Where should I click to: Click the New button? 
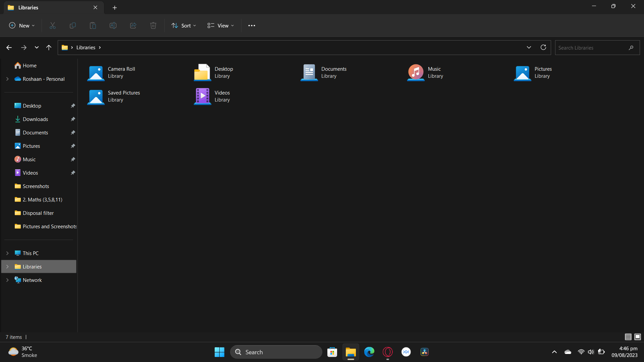click(x=22, y=25)
